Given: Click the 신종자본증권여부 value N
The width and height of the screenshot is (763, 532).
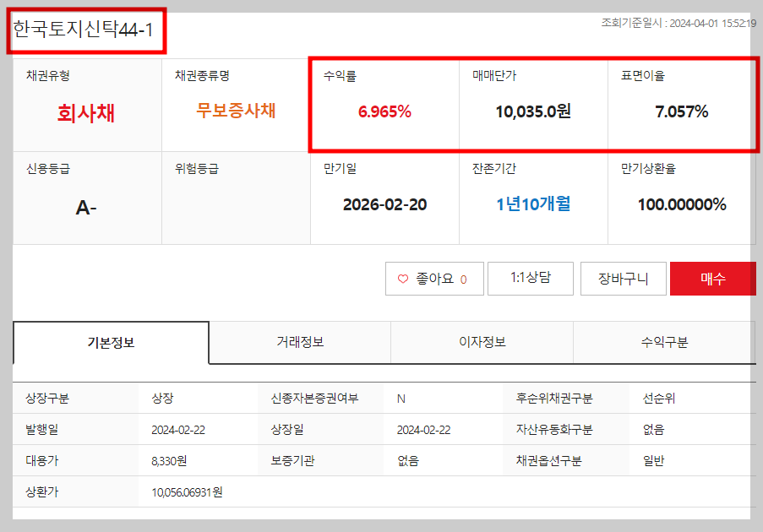Looking at the screenshot, I should coord(401,399).
